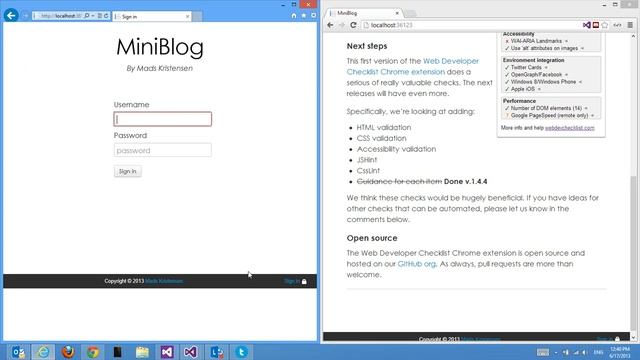Close the Sign in tab
The height and width of the screenshot is (360, 640).
coord(187,16)
